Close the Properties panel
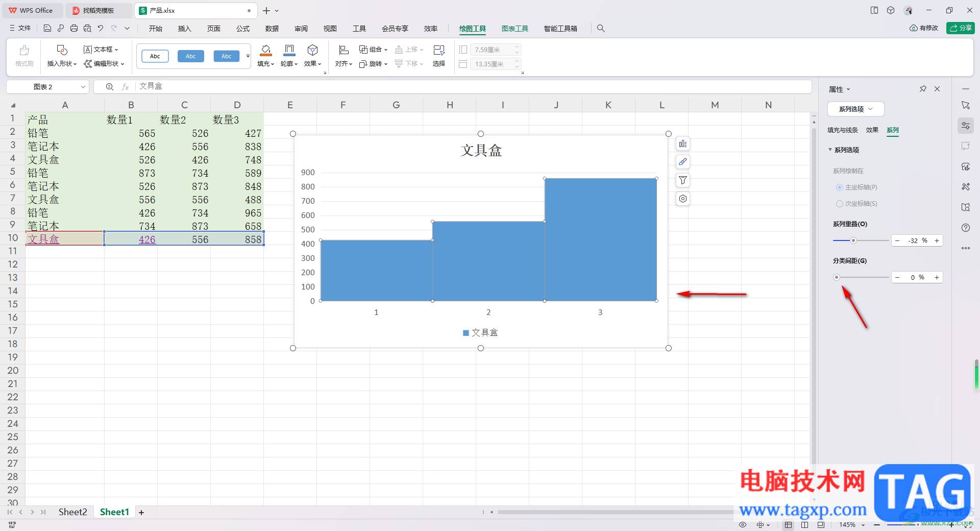The image size is (980, 531). 937,89
